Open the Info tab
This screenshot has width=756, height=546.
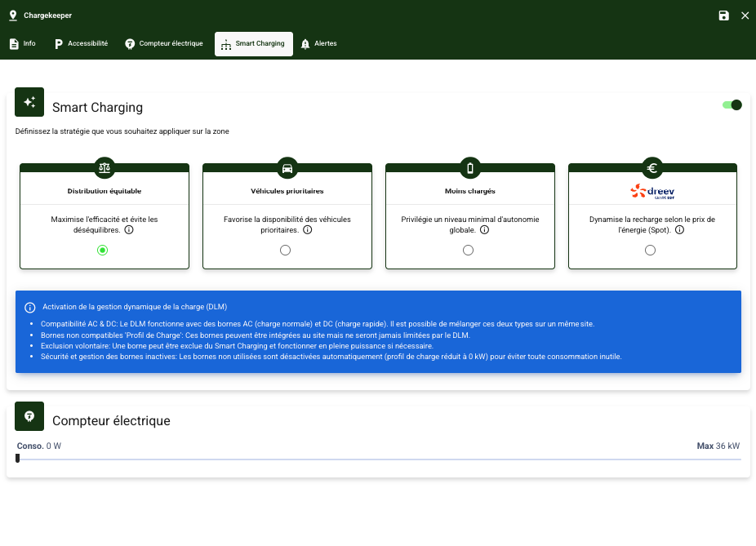coord(23,44)
